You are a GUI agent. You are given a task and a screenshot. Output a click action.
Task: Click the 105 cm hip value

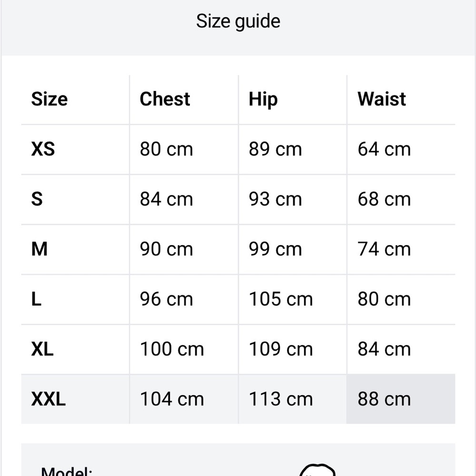[x=281, y=299]
